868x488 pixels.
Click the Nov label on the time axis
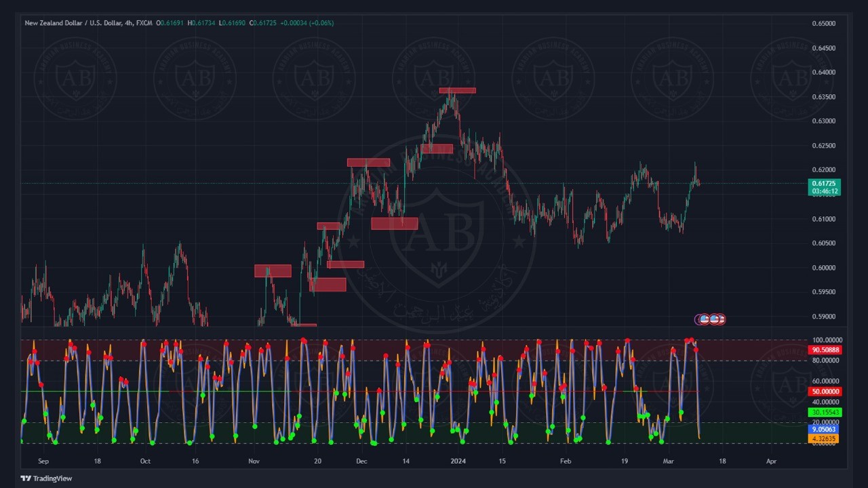tap(254, 461)
